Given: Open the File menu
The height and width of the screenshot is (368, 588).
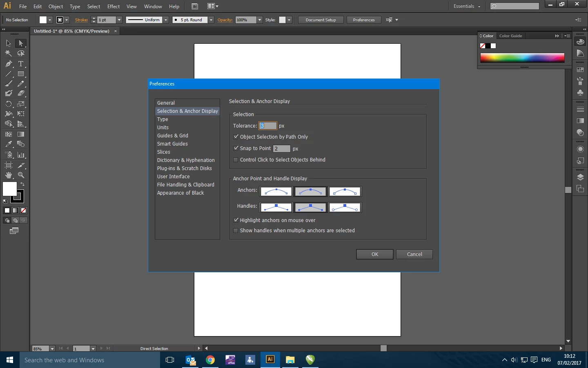Looking at the screenshot, I should pyautogui.click(x=23, y=7).
